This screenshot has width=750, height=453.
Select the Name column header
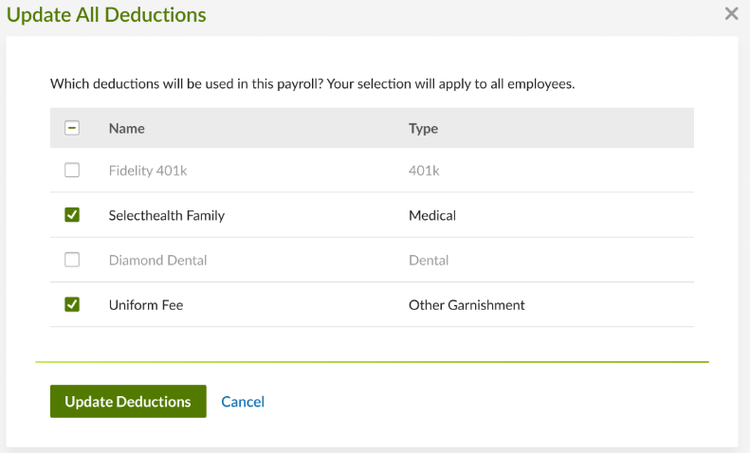[x=126, y=128]
